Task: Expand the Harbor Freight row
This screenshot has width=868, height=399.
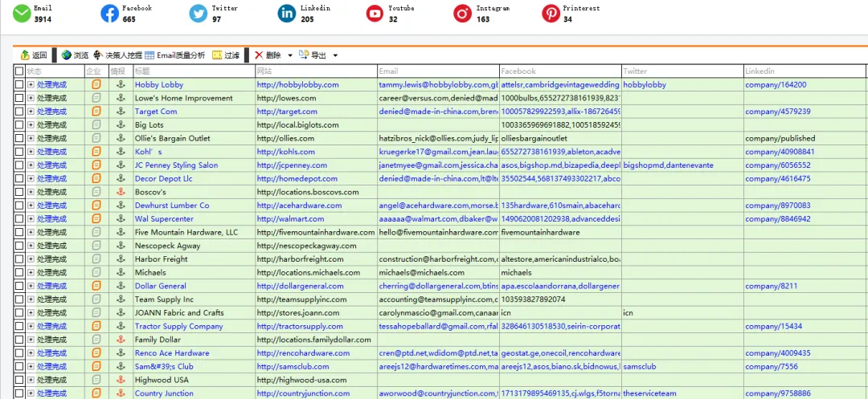Action: [x=31, y=259]
